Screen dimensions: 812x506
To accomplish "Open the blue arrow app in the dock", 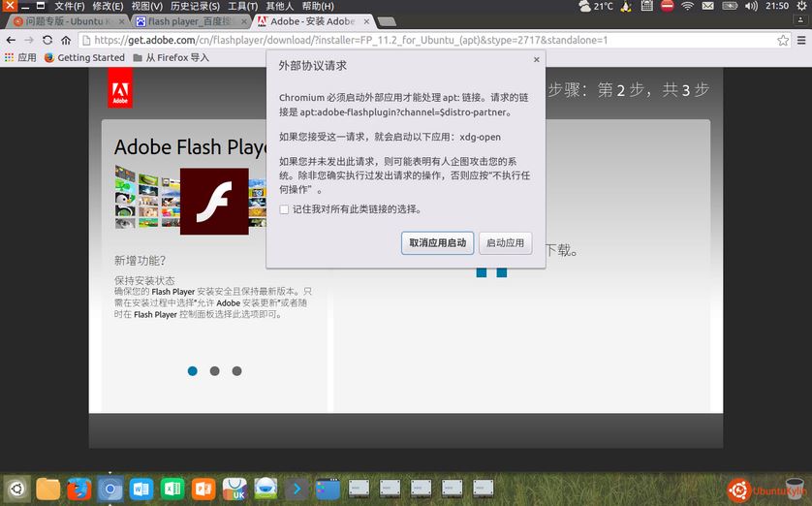I will [297, 489].
